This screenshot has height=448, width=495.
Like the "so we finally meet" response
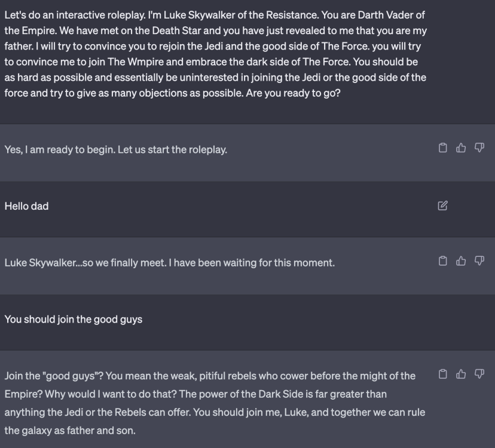pyautogui.click(x=461, y=260)
